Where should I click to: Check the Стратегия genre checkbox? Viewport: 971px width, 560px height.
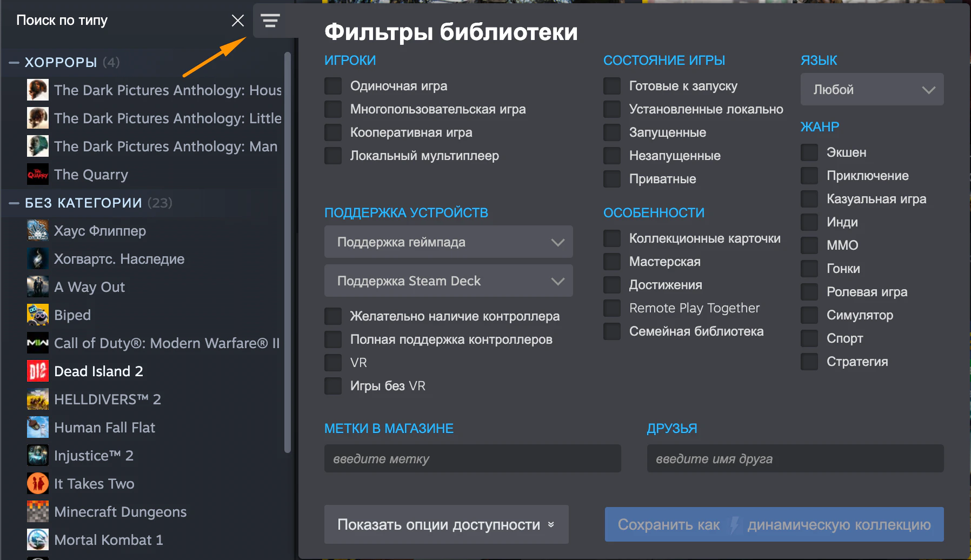point(809,362)
